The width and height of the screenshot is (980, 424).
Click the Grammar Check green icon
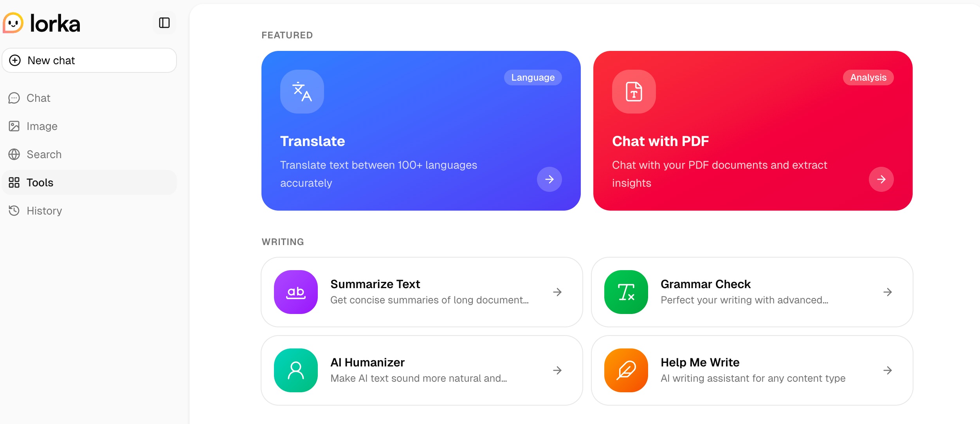pyautogui.click(x=626, y=292)
